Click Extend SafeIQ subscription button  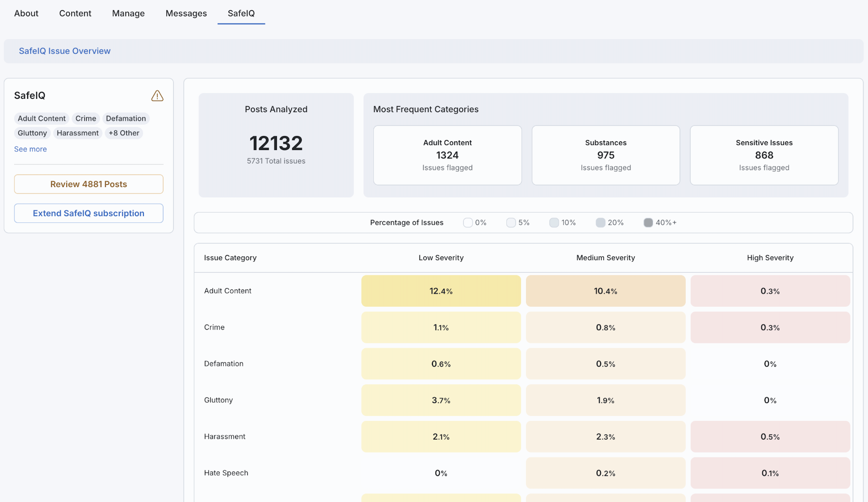coord(89,213)
